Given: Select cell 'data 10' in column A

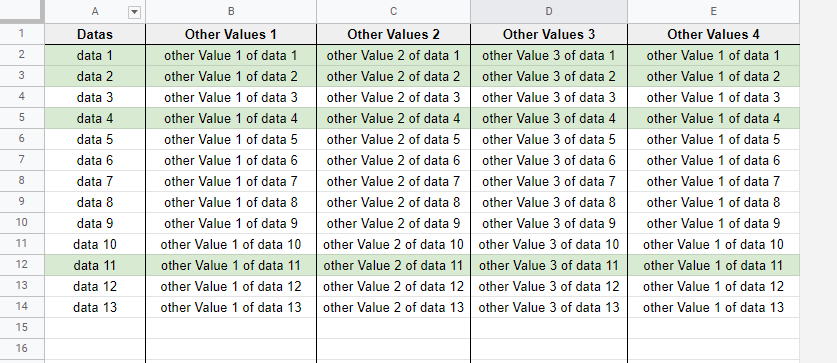Looking at the screenshot, I should click(95, 244).
